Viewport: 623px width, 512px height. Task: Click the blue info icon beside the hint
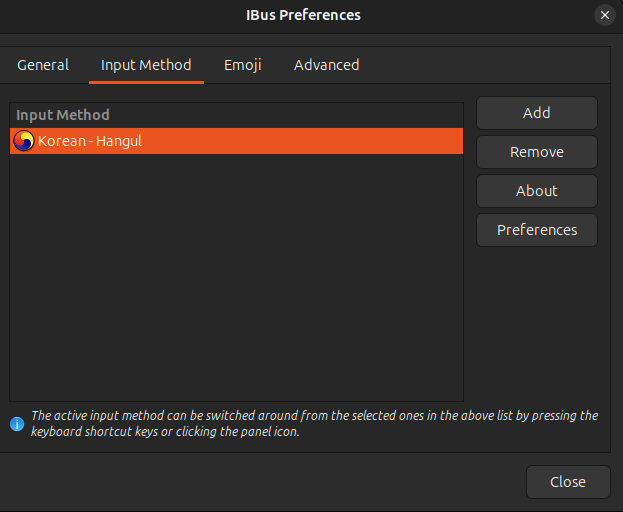pyautogui.click(x=17, y=424)
